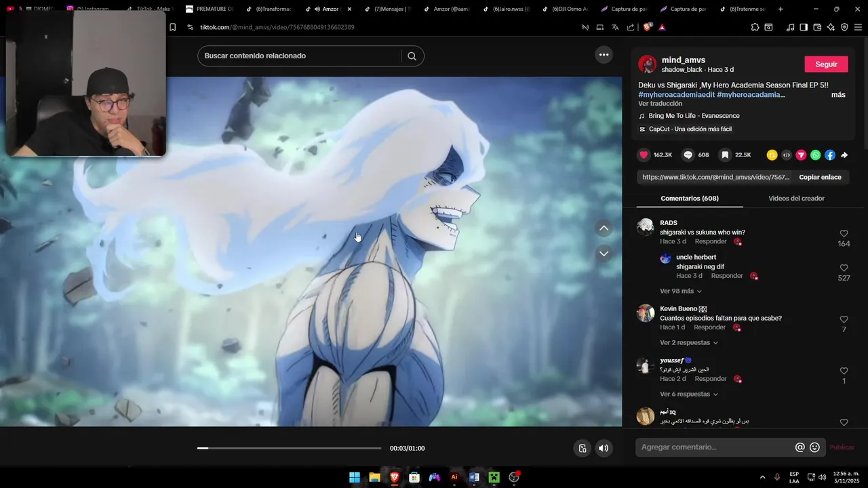
Task: Click #myheroacademiaedit hashtag
Action: pos(676,95)
